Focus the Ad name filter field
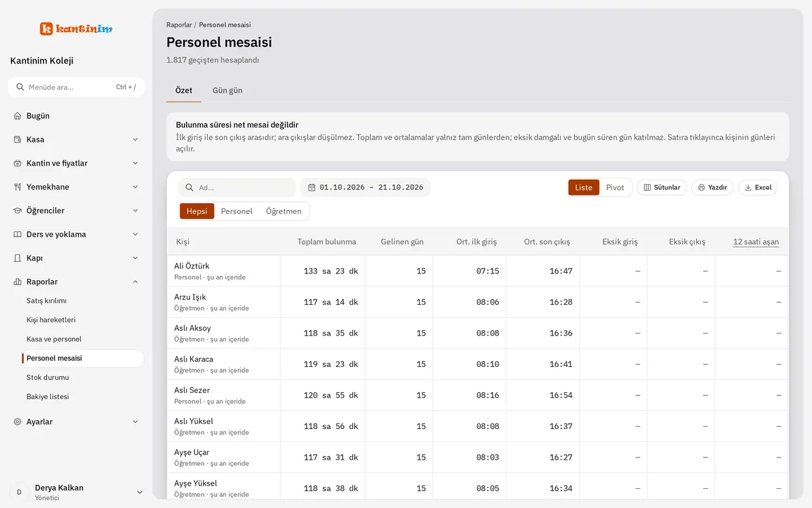 point(237,188)
